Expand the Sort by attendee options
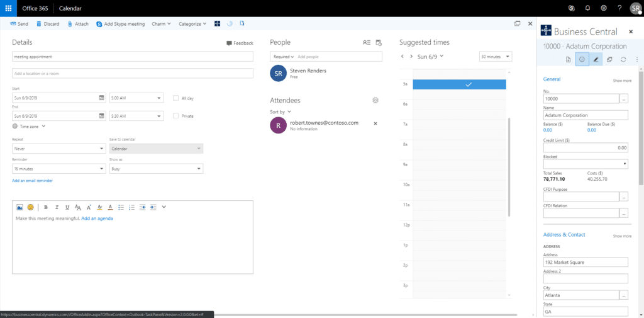Screen dimensions: 644x318 click(x=280, y=111)
